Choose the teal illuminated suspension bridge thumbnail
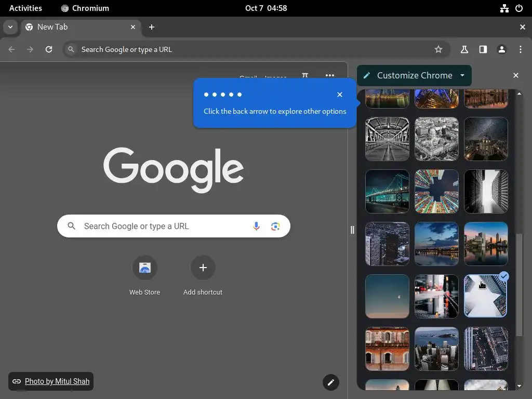Image resolution: width=532 pixels, height=399 pixels. [387, 191]
